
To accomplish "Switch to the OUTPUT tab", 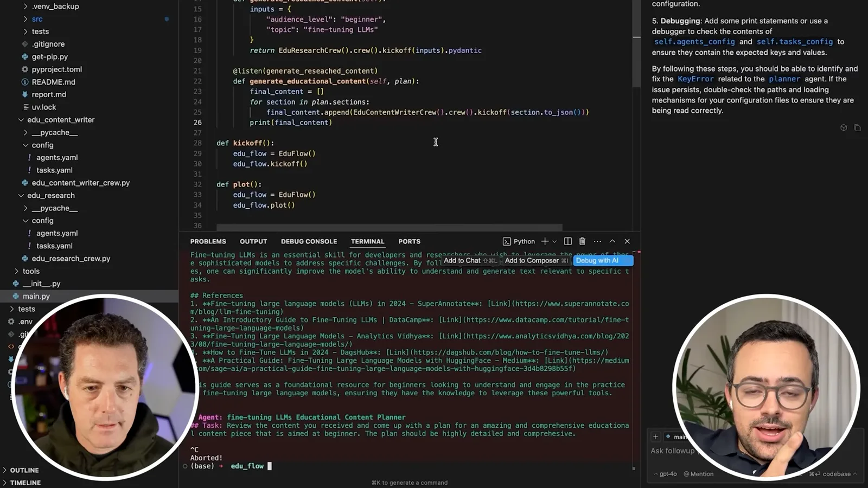I will 253,241.
